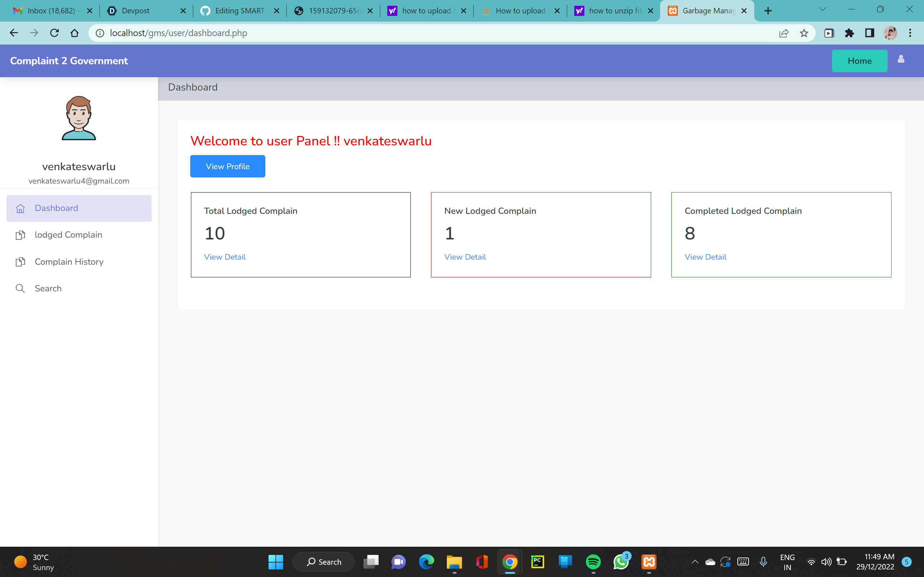This screenshot has width=924, height=577.
Task: Click the venkateswarlu profile avatar image
Action: point(78,118)
